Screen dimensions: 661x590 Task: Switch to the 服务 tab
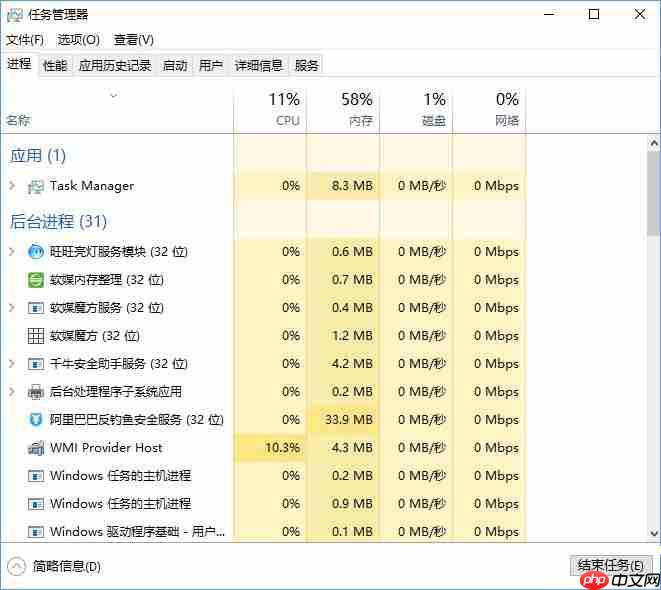(306, 65)
